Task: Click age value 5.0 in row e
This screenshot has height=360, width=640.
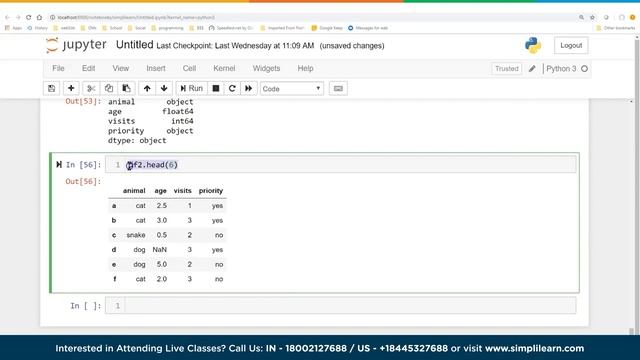Action: (x=162, y=264)
